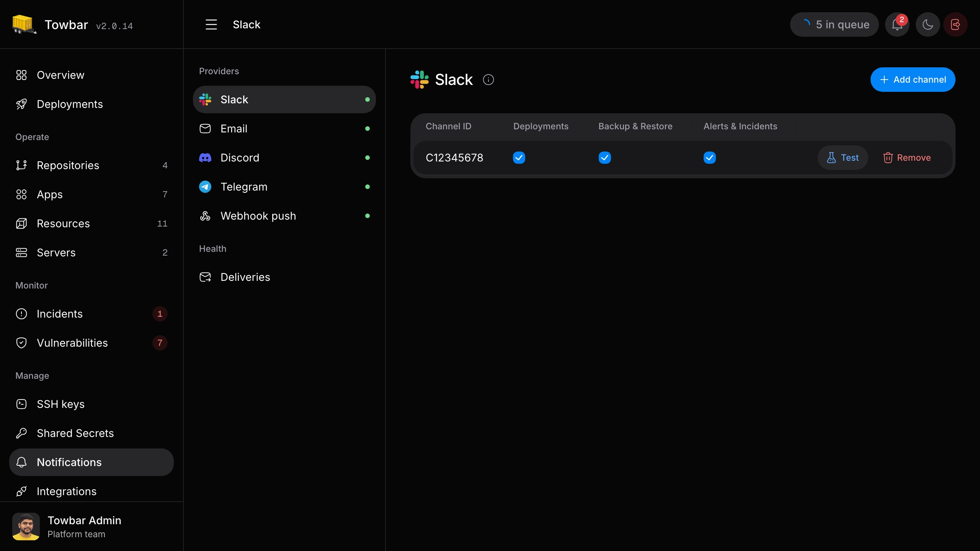Open the Overview page
Image resolution: width=980 pixels, height=551 pixels.
(91, 75)
